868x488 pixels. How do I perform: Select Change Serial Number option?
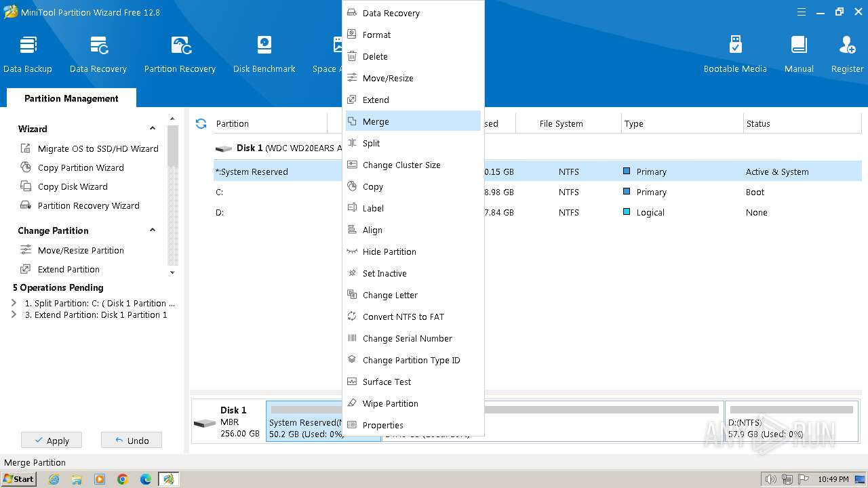(x=413, y=338)
